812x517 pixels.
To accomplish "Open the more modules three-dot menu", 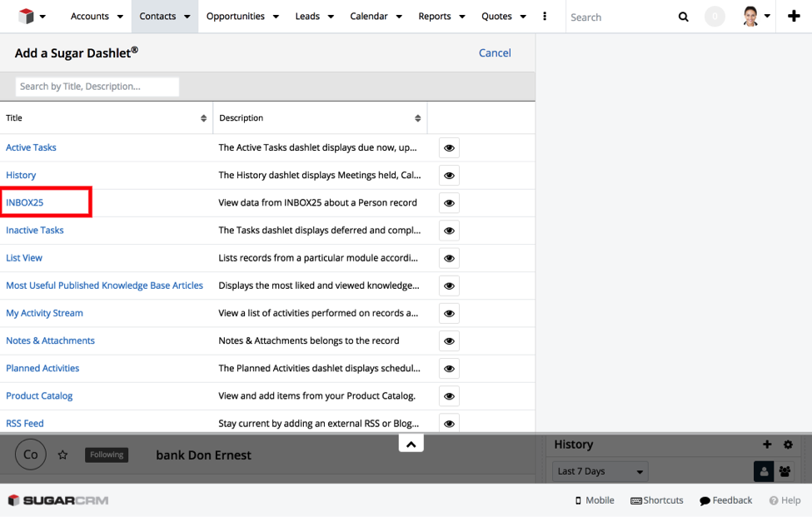I will point(545,17).
